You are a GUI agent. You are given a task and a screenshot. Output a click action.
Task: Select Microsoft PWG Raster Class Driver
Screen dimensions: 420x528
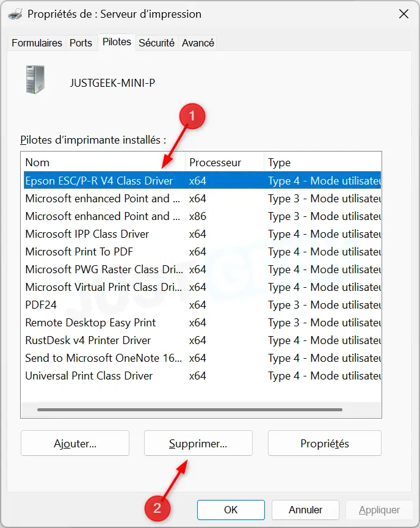point(202,269)
